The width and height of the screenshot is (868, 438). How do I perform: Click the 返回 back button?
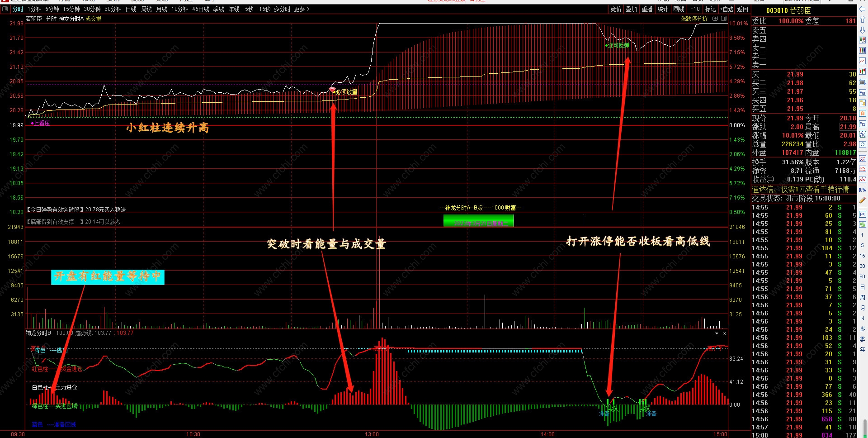(743, 9)
